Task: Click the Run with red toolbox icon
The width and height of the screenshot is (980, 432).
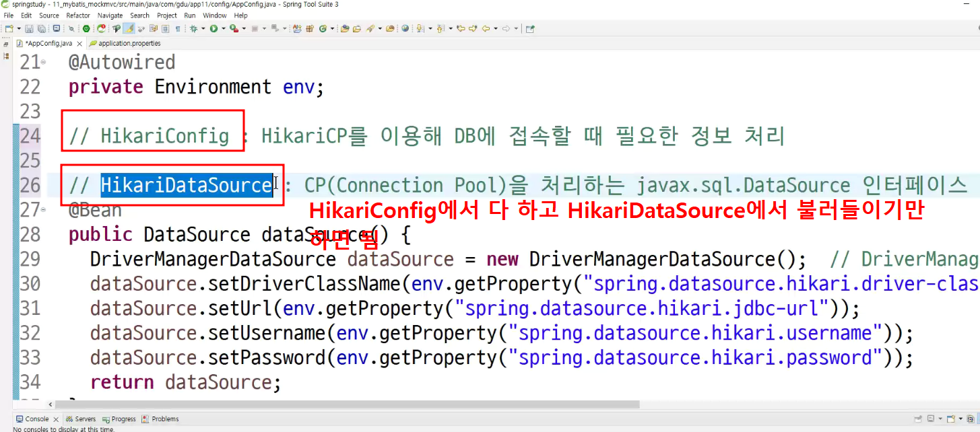Action: [x=234, y=29]
